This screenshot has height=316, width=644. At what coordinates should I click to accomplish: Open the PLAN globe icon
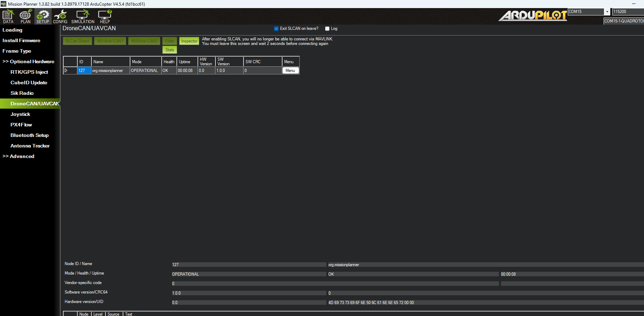tap(25, 17)
